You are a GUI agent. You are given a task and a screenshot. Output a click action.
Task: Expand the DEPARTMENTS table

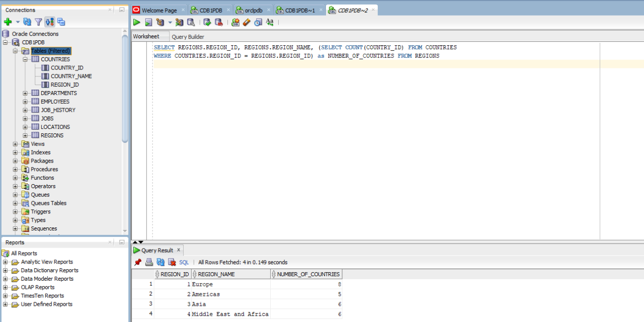tap(25, 93)
